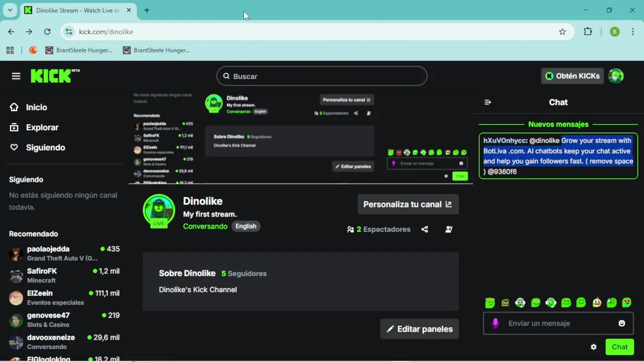Open the browser apps grid icon
This screenshot has width=644, height=362.
coord(10,50)
